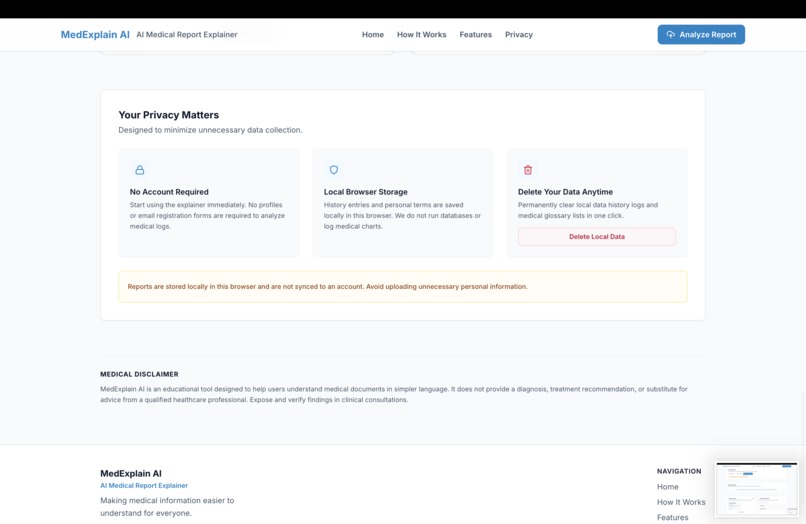This screenshot has height=524, width=806.
Task: Open the Home nav menu item
Action: [x=373, y=34]
